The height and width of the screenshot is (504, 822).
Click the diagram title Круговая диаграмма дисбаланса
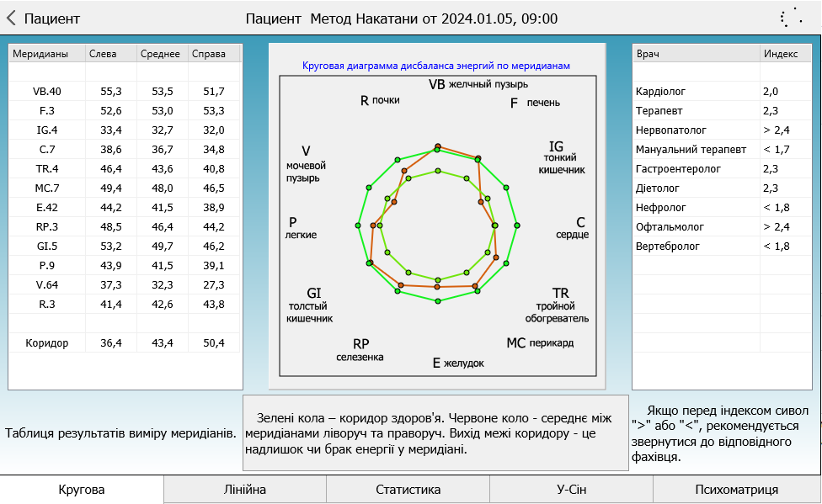pyautogui.click(x=436, y=66)
